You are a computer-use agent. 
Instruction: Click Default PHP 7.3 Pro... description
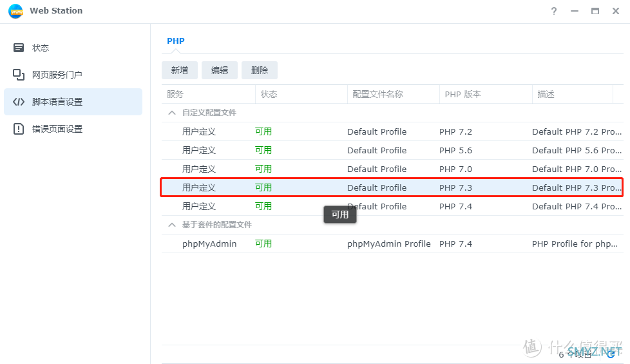577,188
